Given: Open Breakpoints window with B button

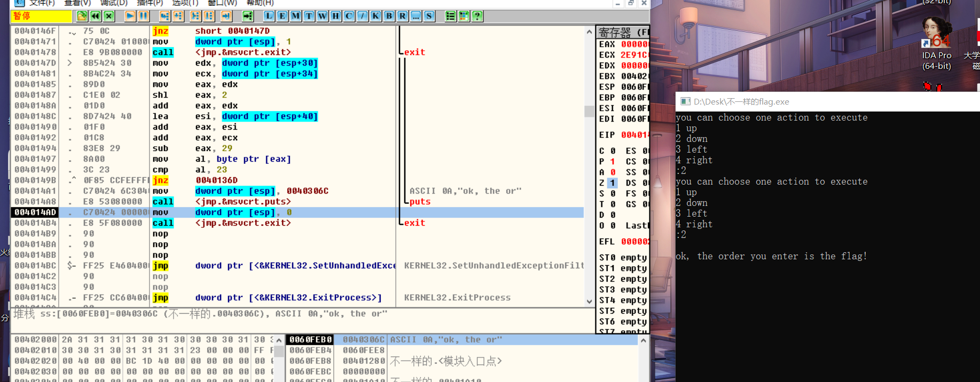Looking at the screenshot, I should [389, 16].
